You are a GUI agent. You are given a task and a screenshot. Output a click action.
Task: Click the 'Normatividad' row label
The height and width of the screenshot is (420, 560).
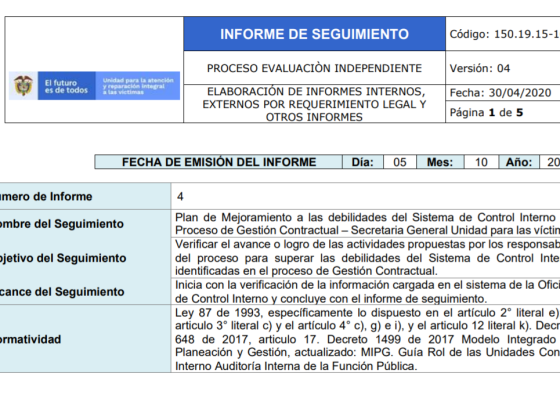30,339
